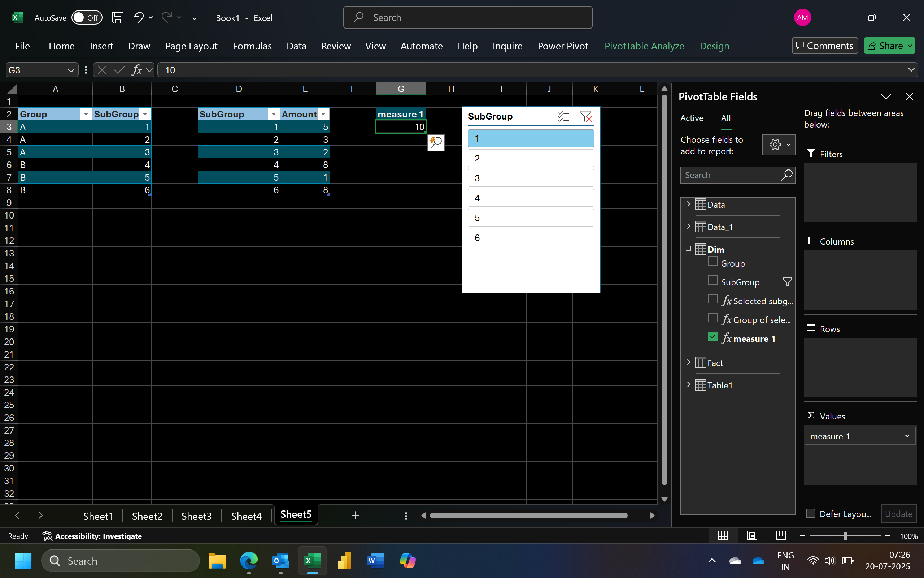924x578 pixels.
Task: Open the Name Box dropdown
Action: pos(71,70)
